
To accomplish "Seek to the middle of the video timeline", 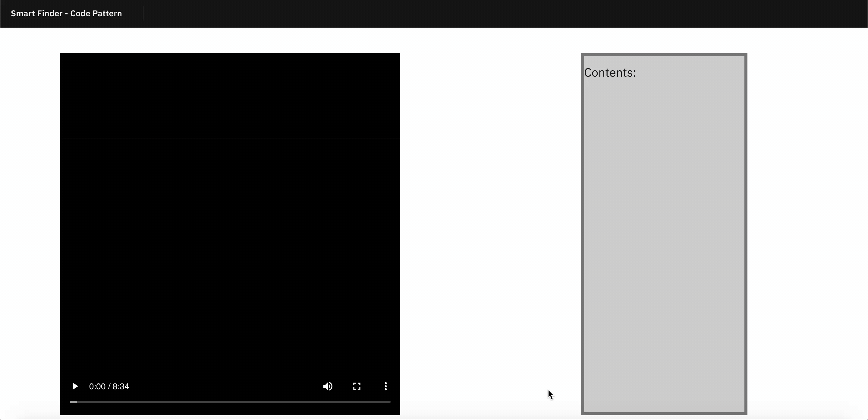I will coord(230,402).
